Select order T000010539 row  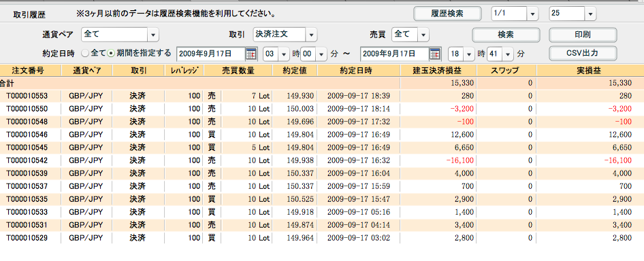pyautogui.click(x=322, y=173)
